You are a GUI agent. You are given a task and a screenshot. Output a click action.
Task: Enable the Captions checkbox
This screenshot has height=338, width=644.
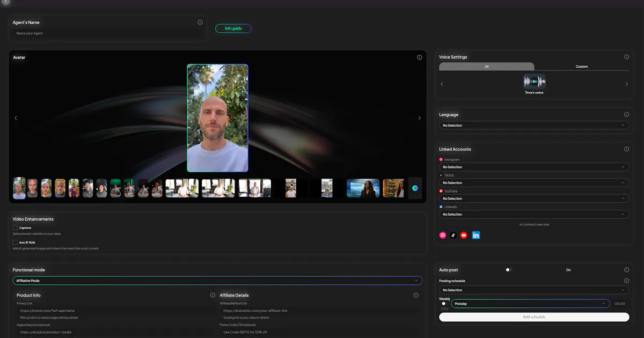(x=16, y=228)
